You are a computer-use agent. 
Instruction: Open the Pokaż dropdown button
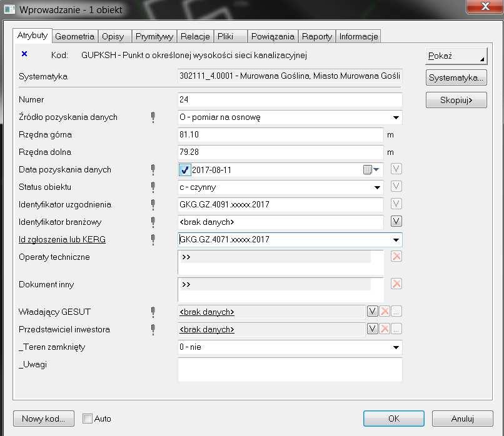click(456, 56)
